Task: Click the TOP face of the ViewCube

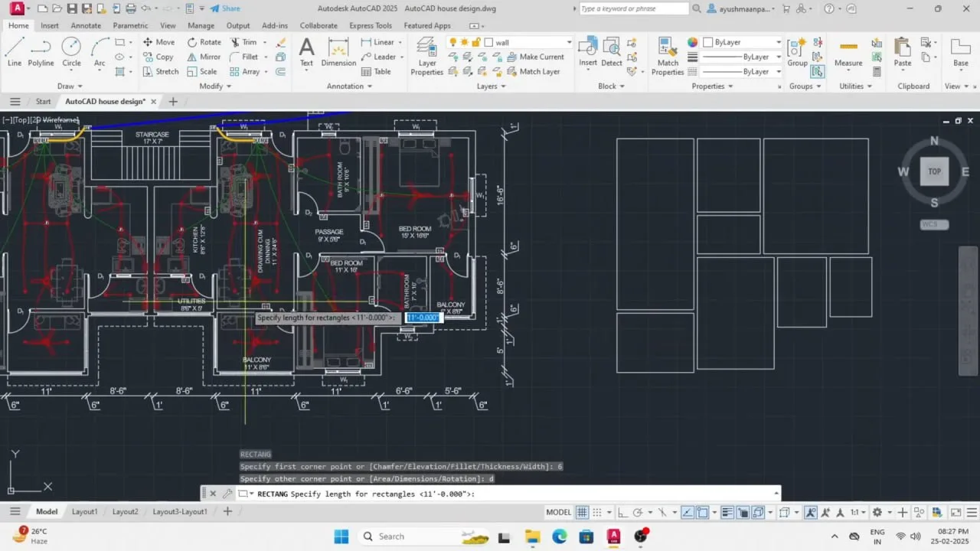Action: (934, 171)
